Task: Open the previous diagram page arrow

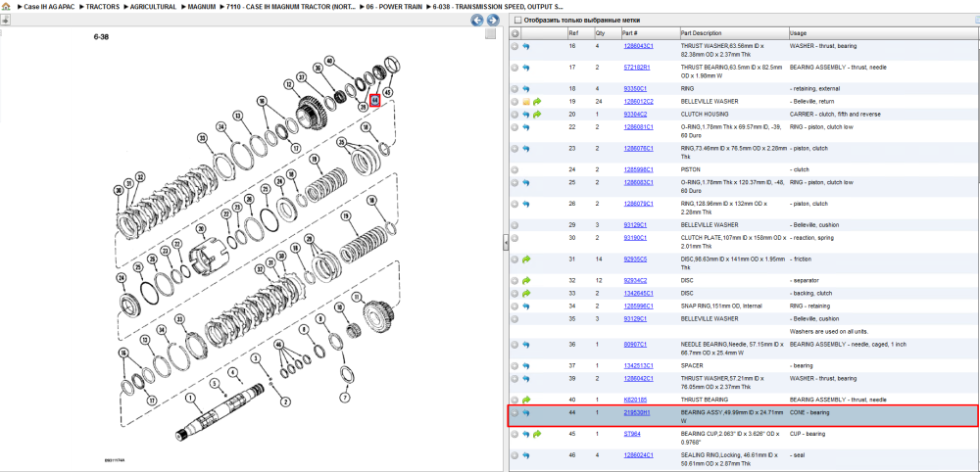Action: pyautogui.click(x=477, y=20)
